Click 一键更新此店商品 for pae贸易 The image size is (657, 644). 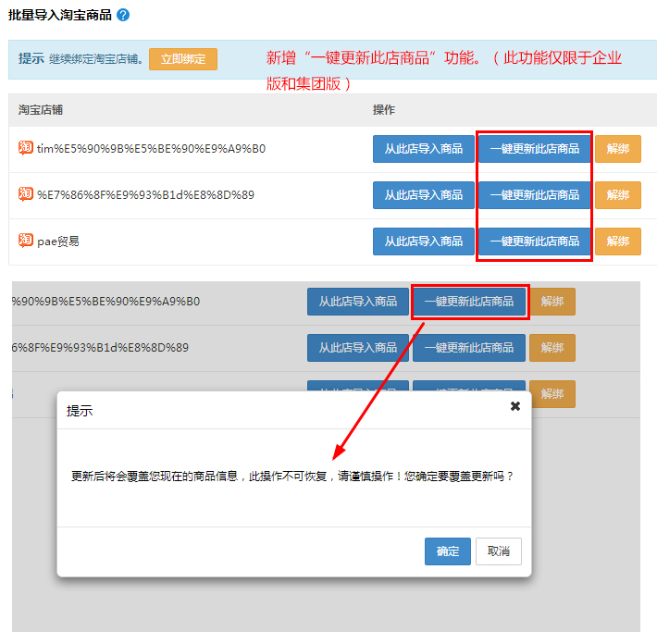(x=534, y=241)
